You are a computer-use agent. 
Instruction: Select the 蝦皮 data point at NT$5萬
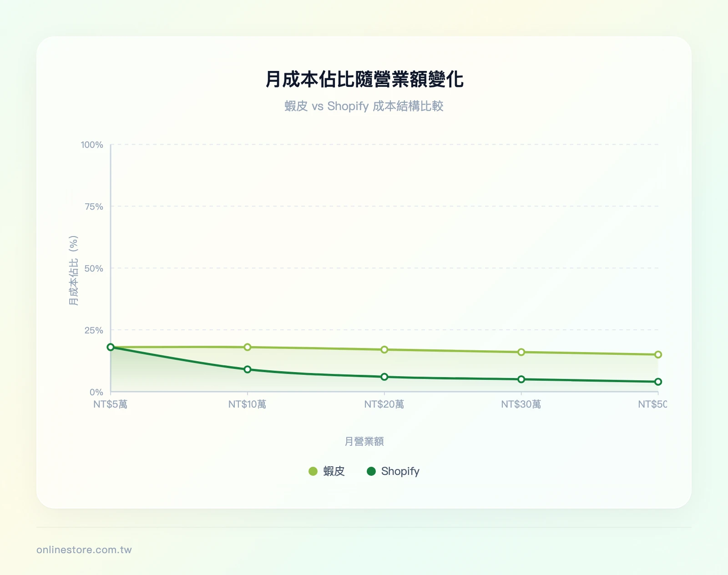(x=111, y=347)
